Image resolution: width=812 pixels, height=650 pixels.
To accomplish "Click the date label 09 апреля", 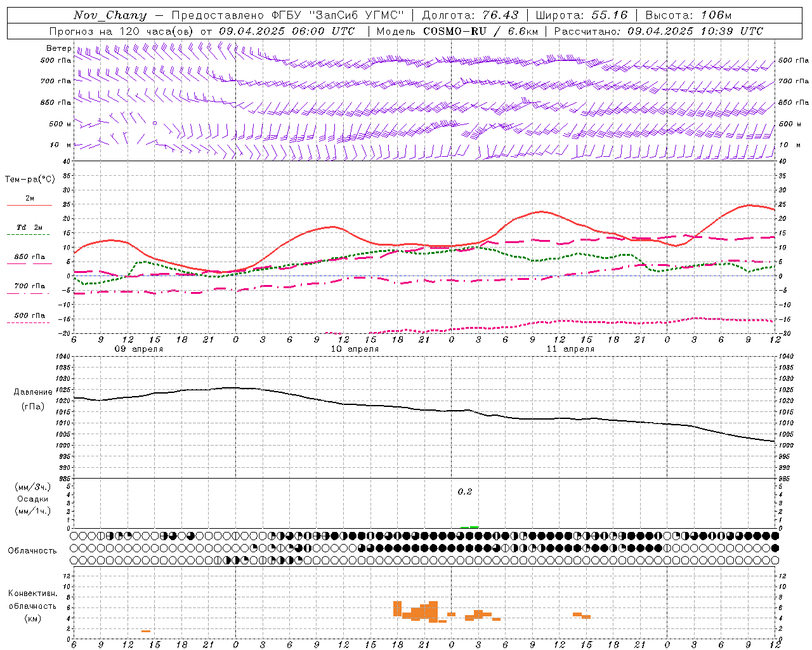I will point(138,349).
